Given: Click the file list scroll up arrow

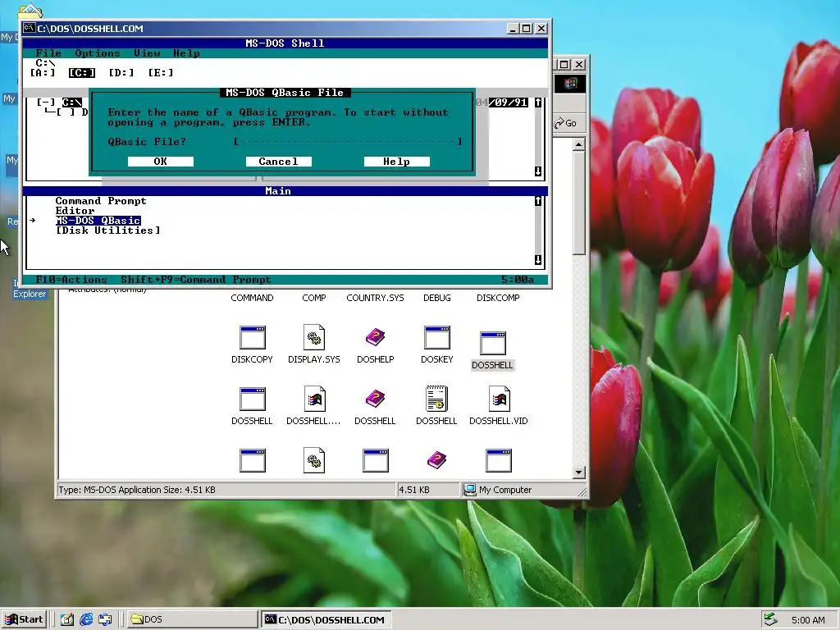Looking at the screenshot, I should point(538,103).
